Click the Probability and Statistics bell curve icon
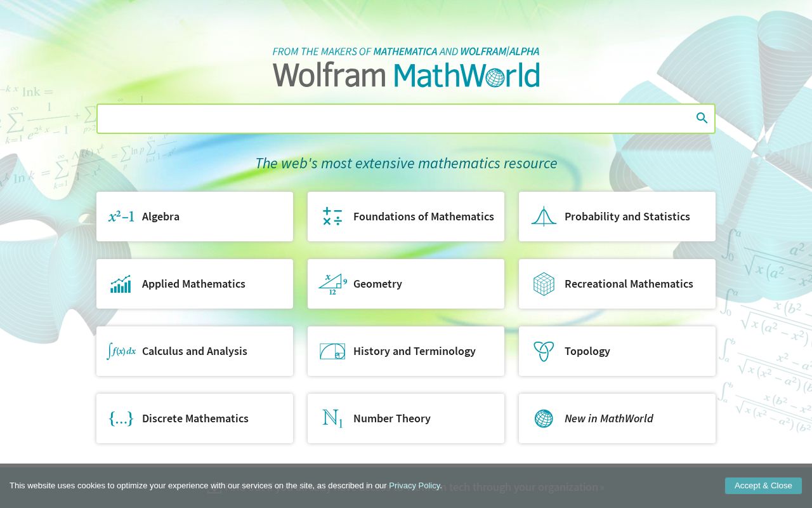Image resolution: width=812 pixels, height=508 pixels. pos(543,216)
